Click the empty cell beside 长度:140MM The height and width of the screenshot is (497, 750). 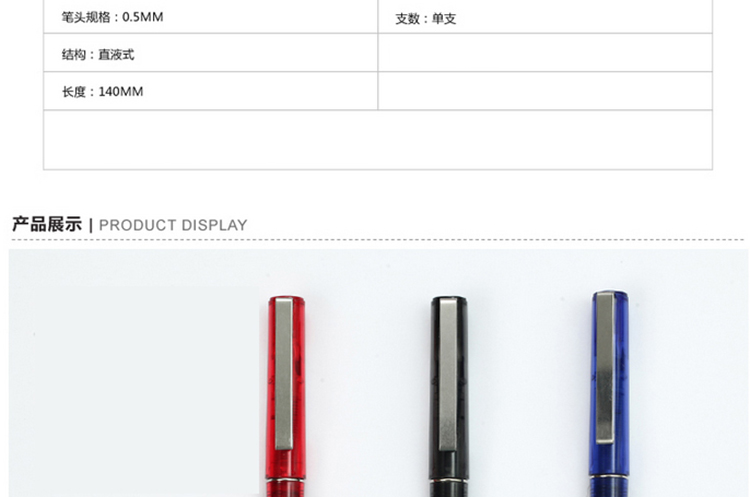click(x=545, y=91)
